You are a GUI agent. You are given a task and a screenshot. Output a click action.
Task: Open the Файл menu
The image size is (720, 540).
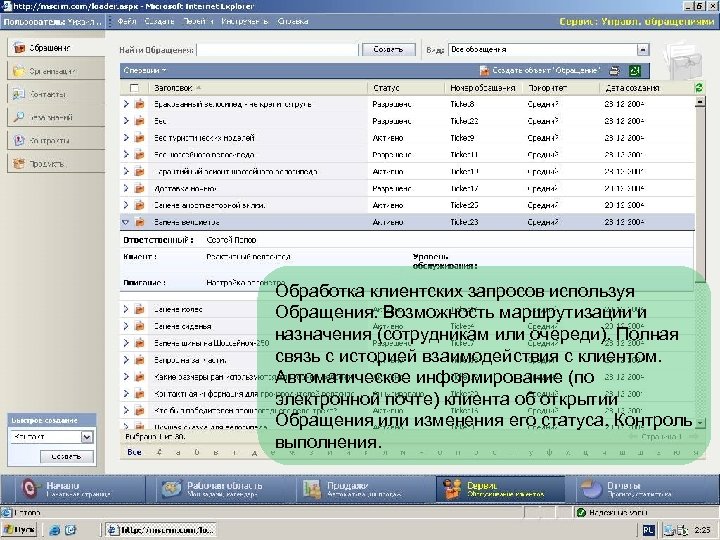pos(127,22)
